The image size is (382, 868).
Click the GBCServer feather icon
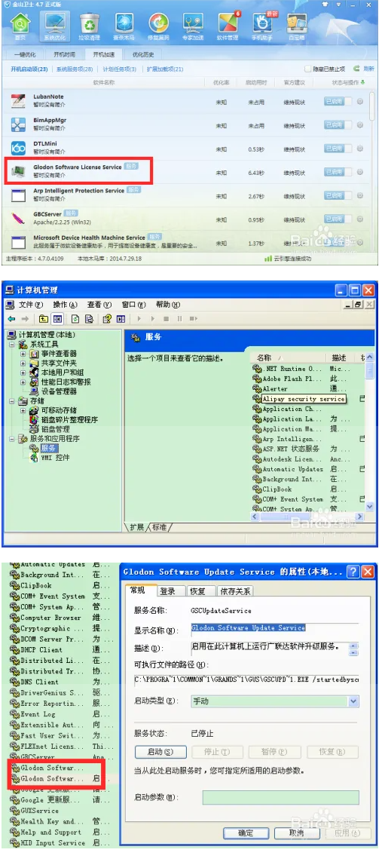(18, 219)
